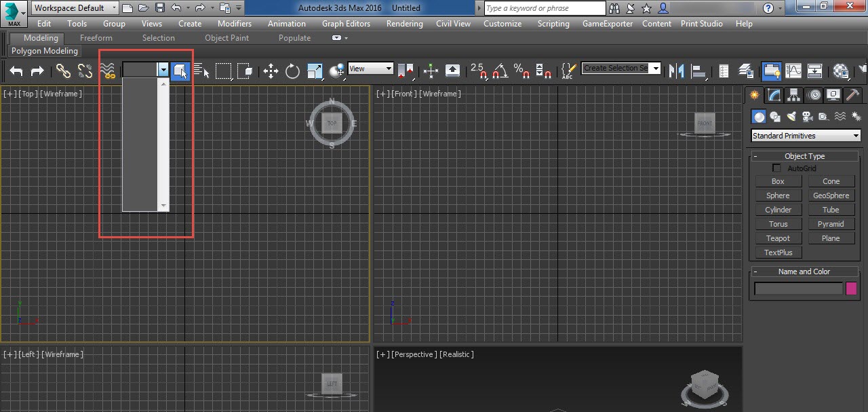Click the object color swatch under Name and Color
This screenshot has width=868, height=412.
851,288
